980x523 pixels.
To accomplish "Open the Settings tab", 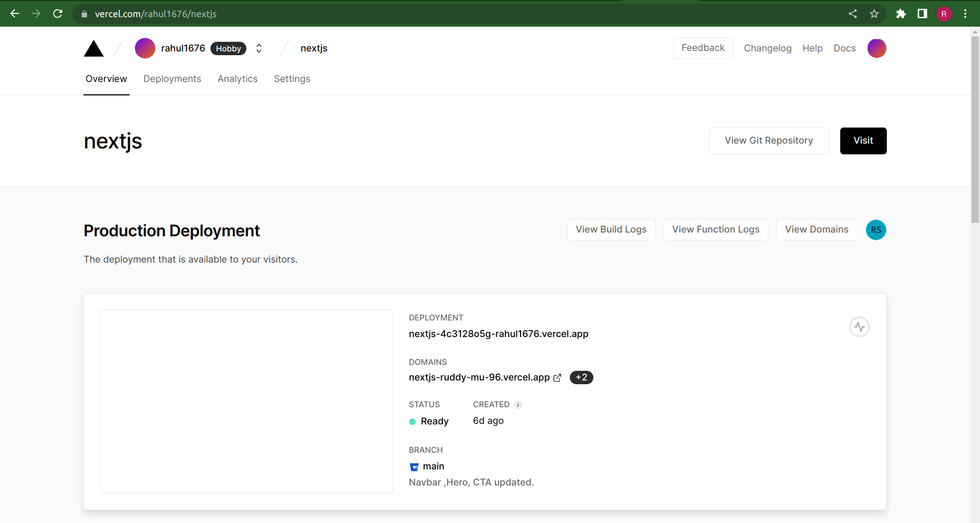I will pos(292,79).
